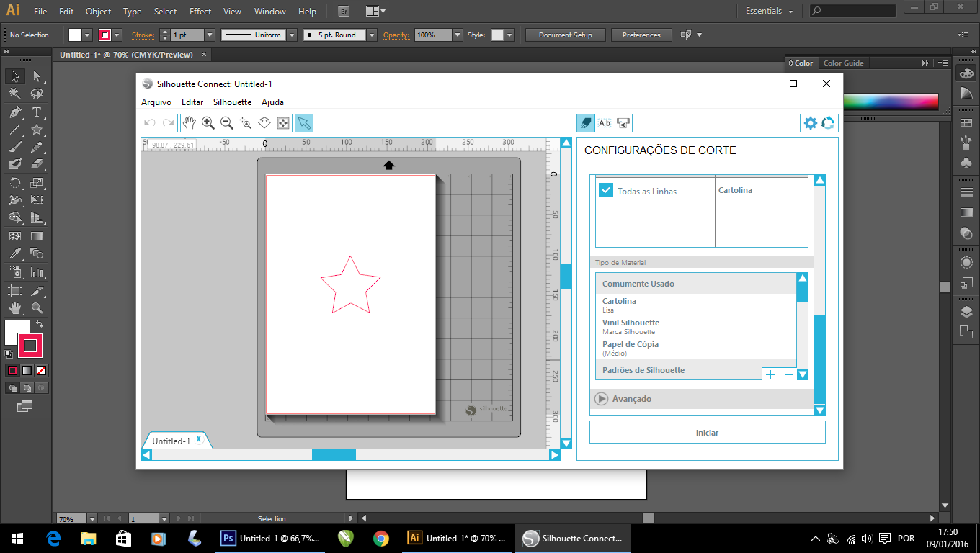
Task: Uncheck the Todas as Linhas checkbox
Action: pos(606,191)
